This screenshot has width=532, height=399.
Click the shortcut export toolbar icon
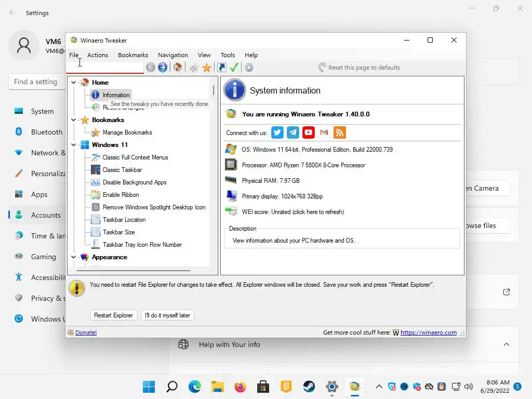[221, 68]
